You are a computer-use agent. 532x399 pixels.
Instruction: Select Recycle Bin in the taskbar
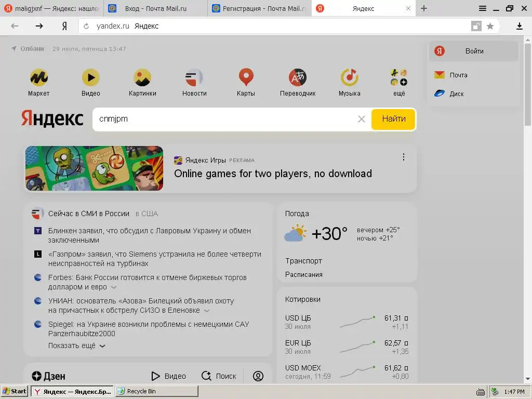pos(157,391)
